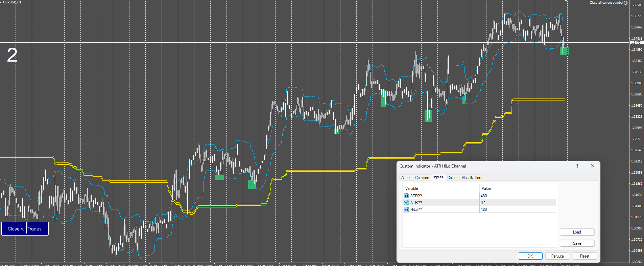Open the About tab
Viewport: 644px width, 266px height.
pyautogui.click(x=406, y=178)
